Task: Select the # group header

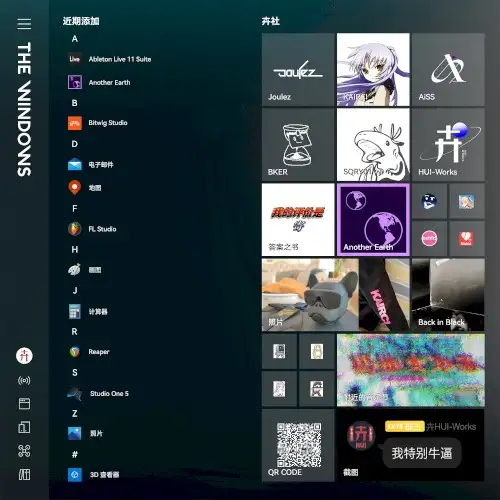Action: (x=75, y=454)
